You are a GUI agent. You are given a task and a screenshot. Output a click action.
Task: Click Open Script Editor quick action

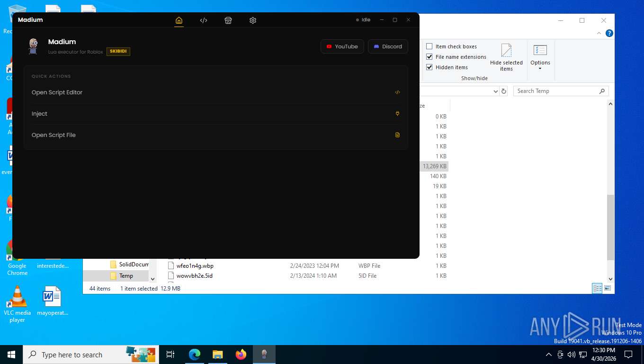(216, 92)
